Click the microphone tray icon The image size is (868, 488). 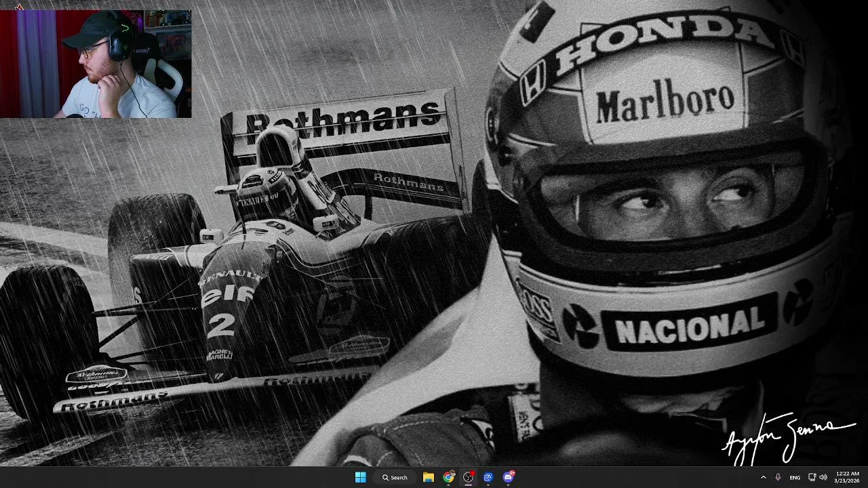pos(778,477)
